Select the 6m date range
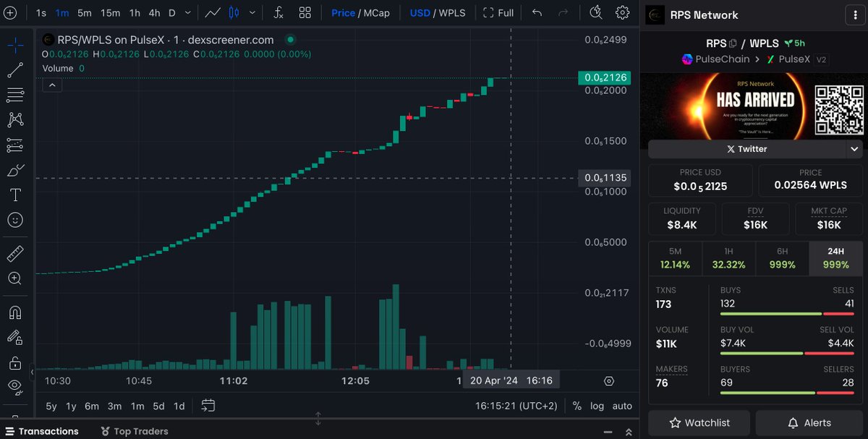Viewport: 868px width, 439px height. pyautogui.click(x=91, y=406)
